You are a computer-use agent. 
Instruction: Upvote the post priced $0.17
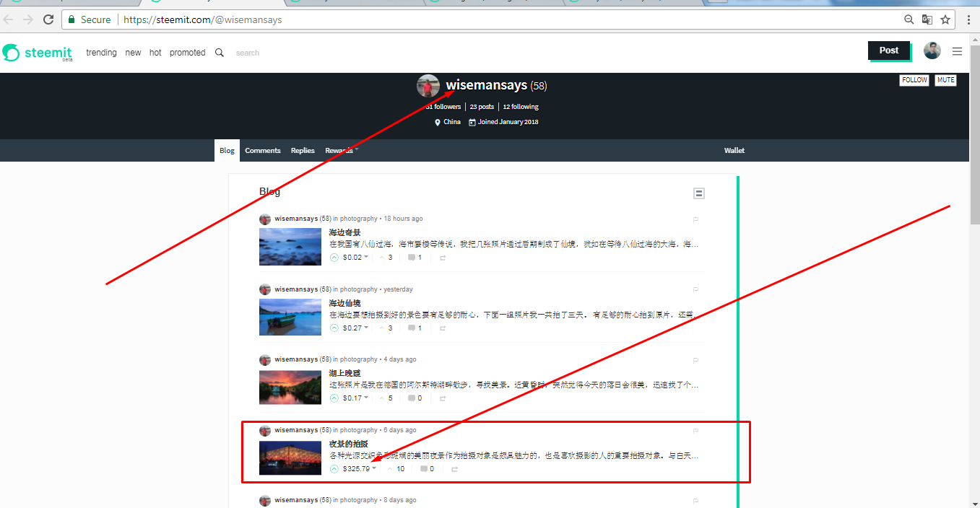click(x=334, y=398)
